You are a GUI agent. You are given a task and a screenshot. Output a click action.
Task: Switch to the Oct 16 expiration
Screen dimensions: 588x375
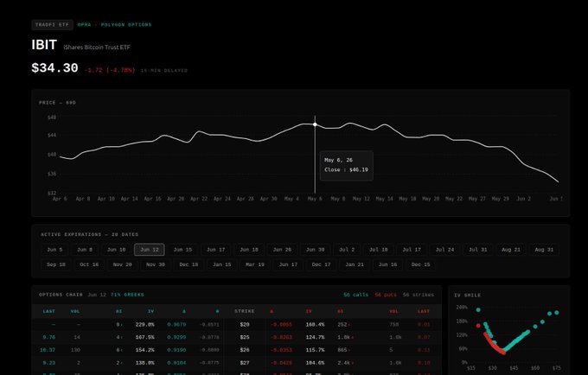coord(89,264)
